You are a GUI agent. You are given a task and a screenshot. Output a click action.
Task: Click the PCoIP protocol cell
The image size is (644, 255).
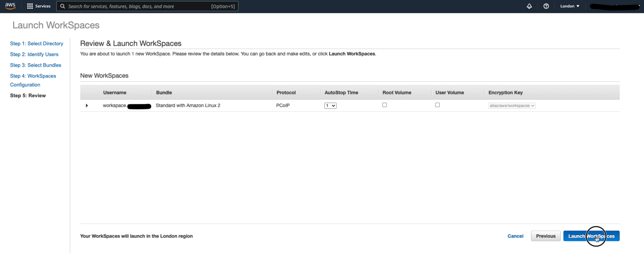(x=283, y=106)
